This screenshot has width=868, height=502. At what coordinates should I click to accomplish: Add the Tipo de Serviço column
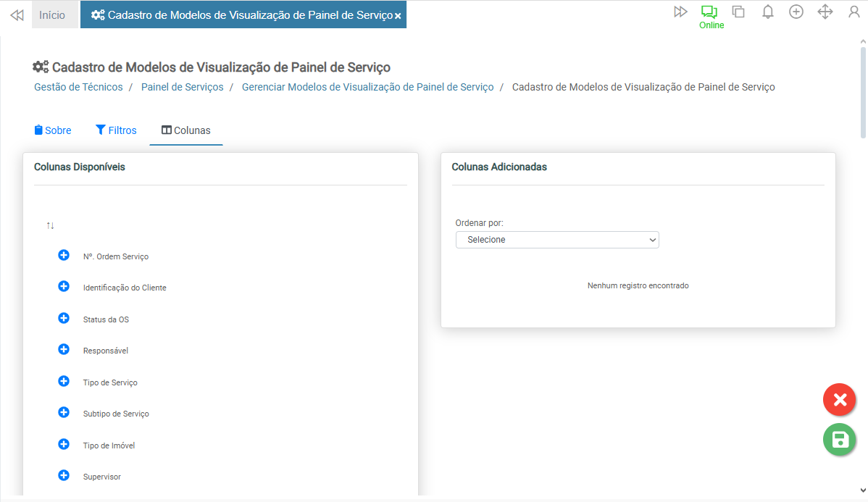tap(64, 382)
